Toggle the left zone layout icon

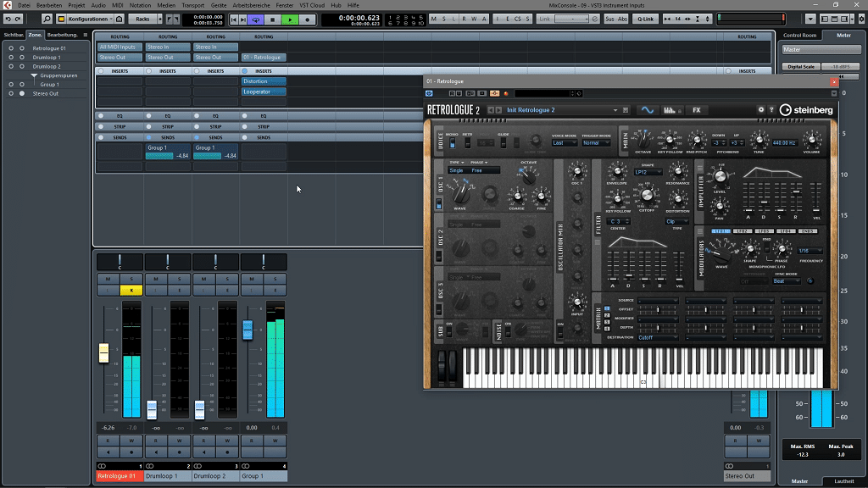(825, 19)
